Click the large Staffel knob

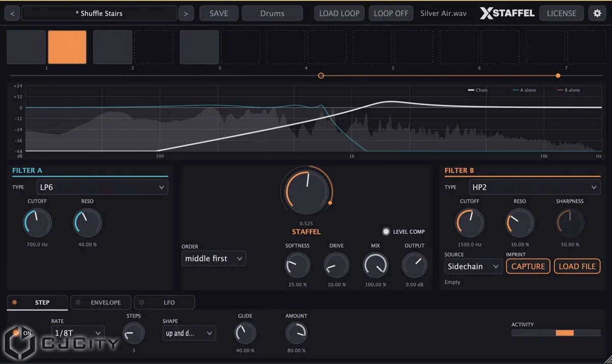[x=307, y=192]
